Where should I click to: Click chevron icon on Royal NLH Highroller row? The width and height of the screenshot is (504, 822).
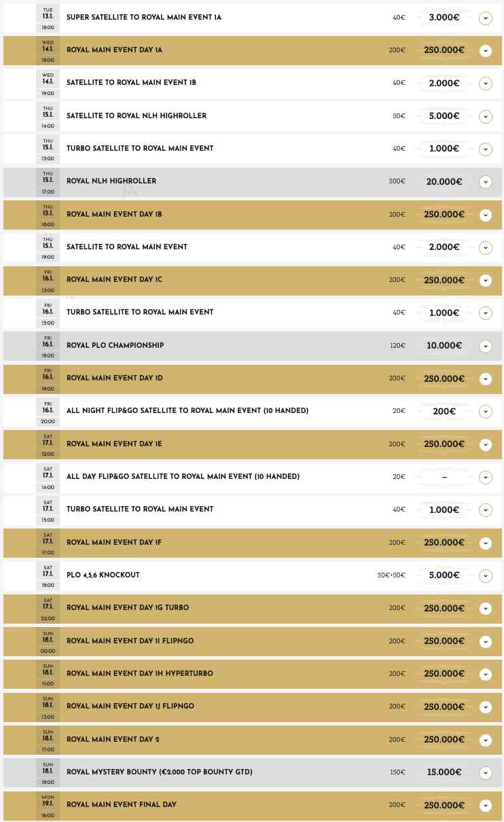pos(485,182)
